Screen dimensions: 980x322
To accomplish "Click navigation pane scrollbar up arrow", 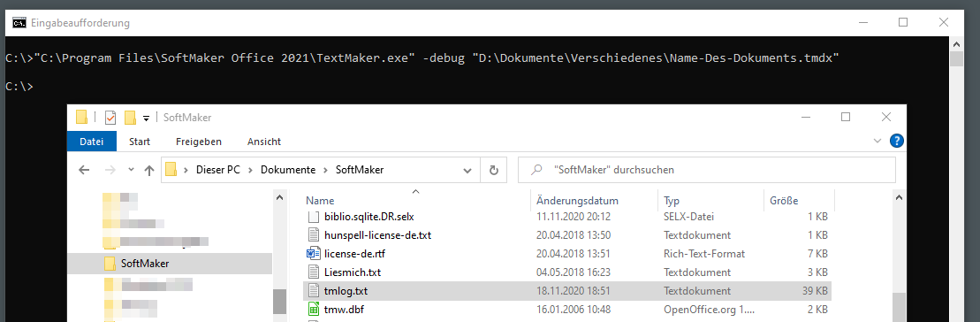I will pos(279,197).
